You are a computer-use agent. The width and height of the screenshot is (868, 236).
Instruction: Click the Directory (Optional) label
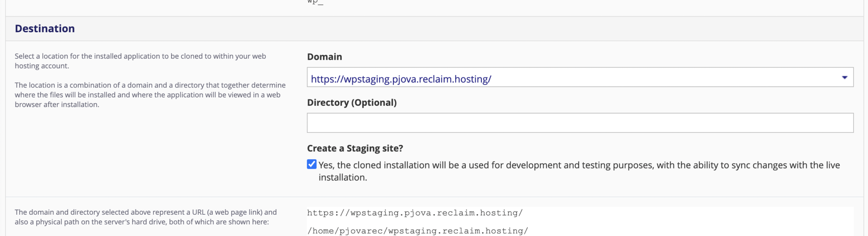(352, 103)
